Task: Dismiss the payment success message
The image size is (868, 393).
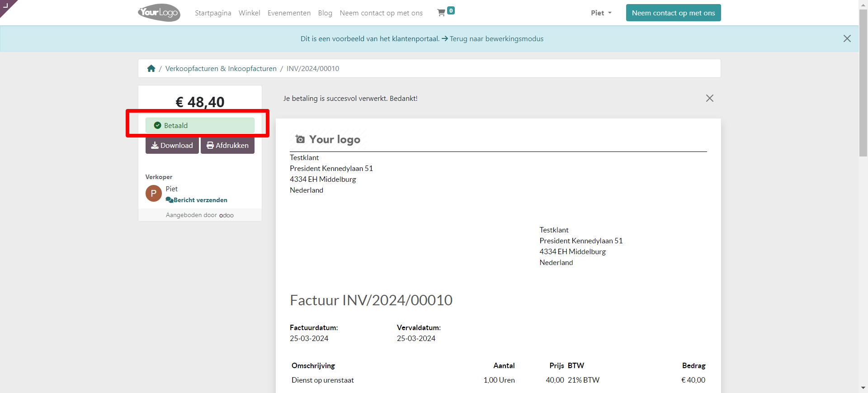Action: tap(709, 98)
